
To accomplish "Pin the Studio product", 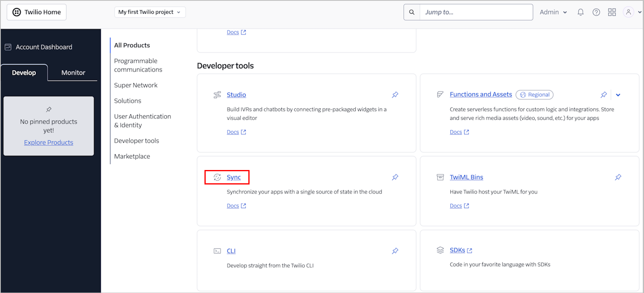I will click(395, 95).
